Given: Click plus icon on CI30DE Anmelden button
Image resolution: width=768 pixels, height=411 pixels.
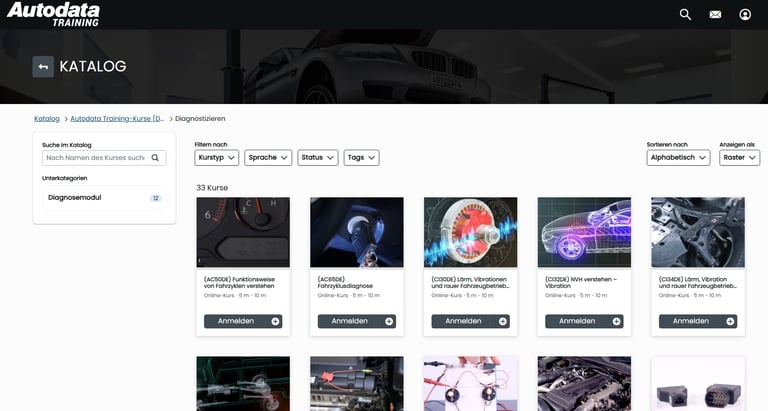Looking at the screenshot, I should click(x=503, y=321).
